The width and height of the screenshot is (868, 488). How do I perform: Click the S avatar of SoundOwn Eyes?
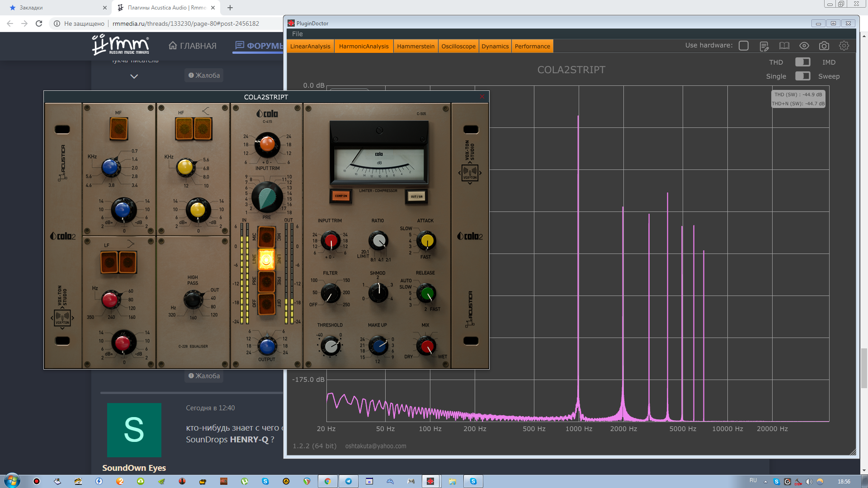point(134,430)
